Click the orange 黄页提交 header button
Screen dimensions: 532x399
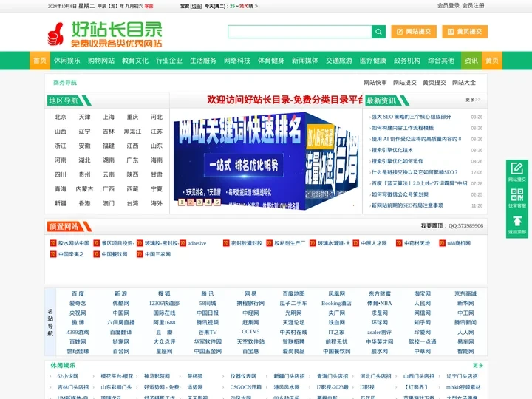pyautogui.click(x=465, y=32)
